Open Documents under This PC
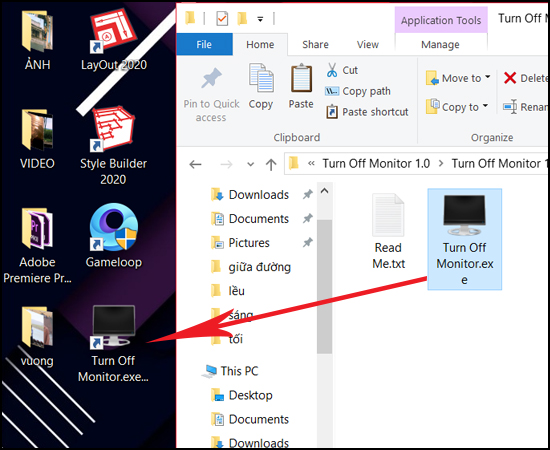Image resolution: width=550 pixels, height=450 pixels. [250, 419]
